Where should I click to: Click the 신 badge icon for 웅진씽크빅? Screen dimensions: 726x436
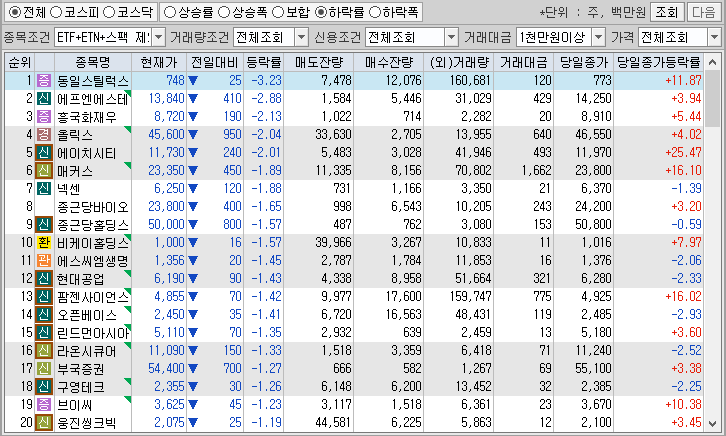click(x=44, y=423)
